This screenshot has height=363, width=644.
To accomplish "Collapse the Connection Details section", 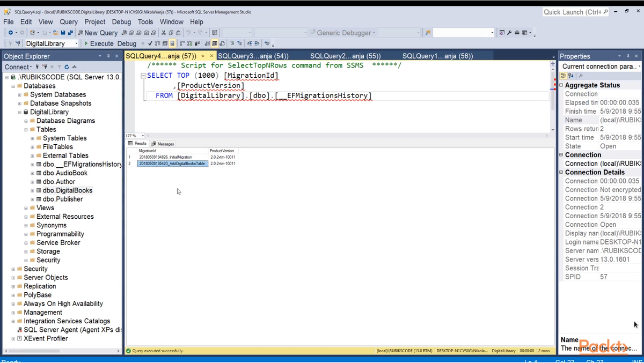I will pyautogui.click(x=561, y=173).
